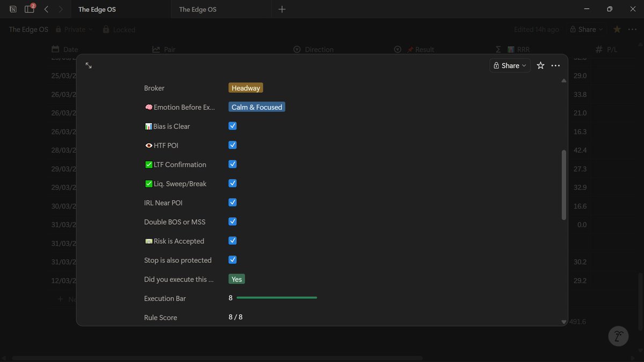Screen dimensions: 644x362
Task: Uncheck the Bias is Clear checkbox
Action: point(232,126)
